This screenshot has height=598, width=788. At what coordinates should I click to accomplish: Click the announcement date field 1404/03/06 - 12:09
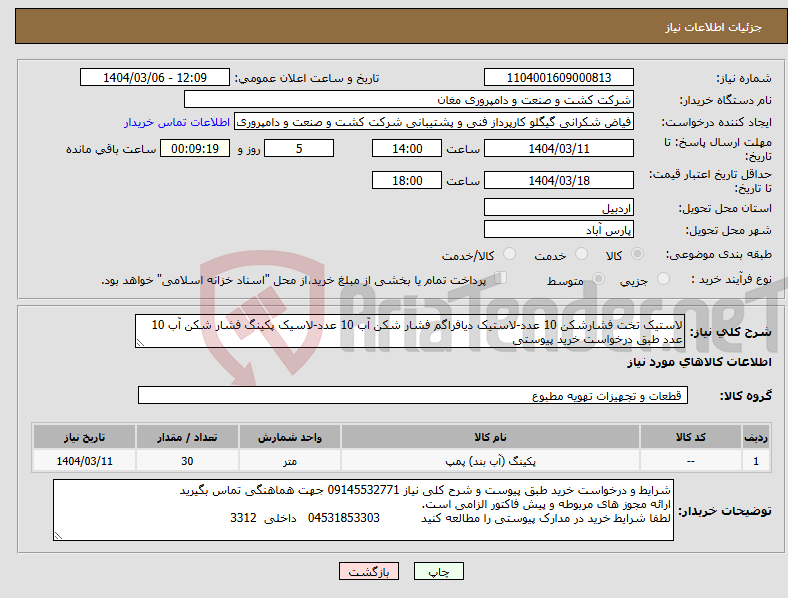[155, 77]
